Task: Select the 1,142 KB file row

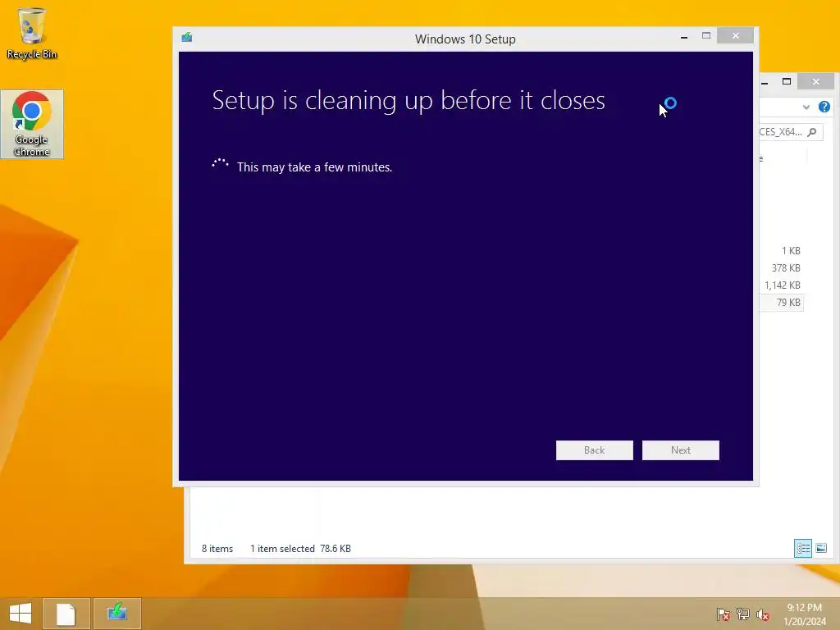Action: (x=781, y=285)
